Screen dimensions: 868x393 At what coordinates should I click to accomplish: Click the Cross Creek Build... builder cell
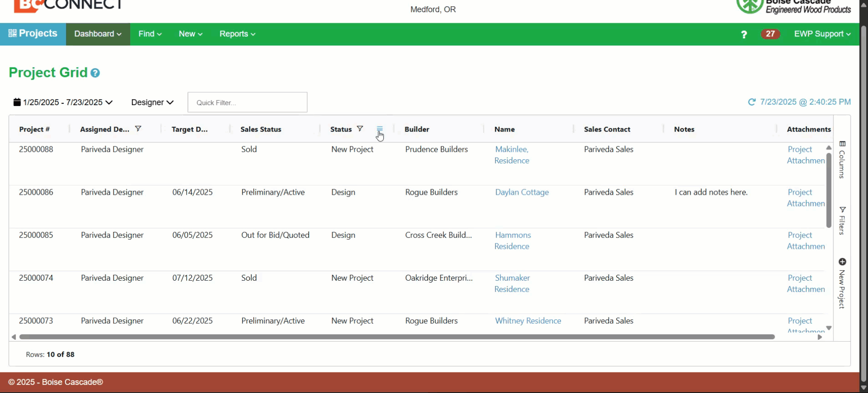pos(439,235)
